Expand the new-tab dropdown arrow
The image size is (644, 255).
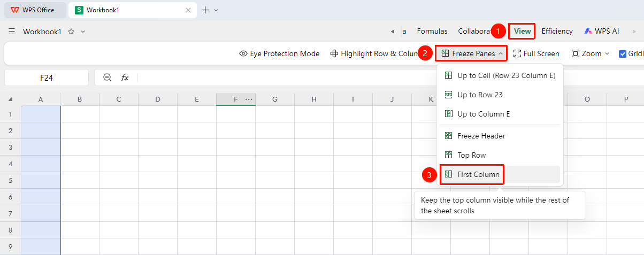click(216, 10)
